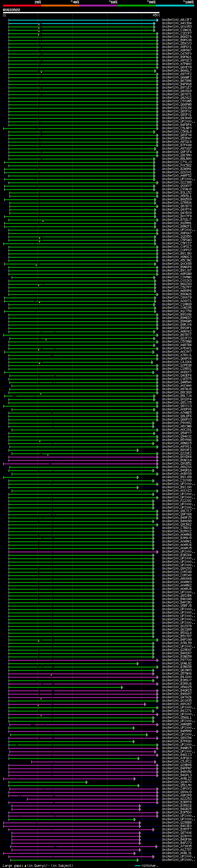Image resolution: width=197 pixels, height=868 pixels.
Task: Click hit label UniRef100_C5FCS7
Action: (177, 243)
